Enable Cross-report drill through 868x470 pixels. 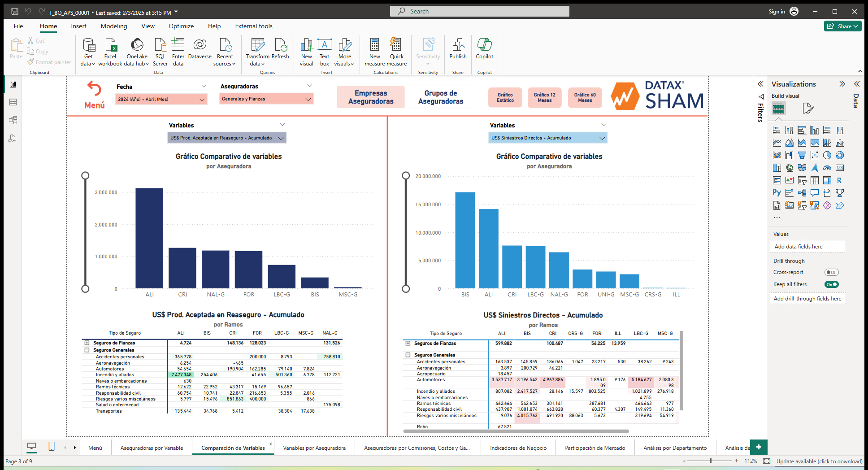coord(832,272)
